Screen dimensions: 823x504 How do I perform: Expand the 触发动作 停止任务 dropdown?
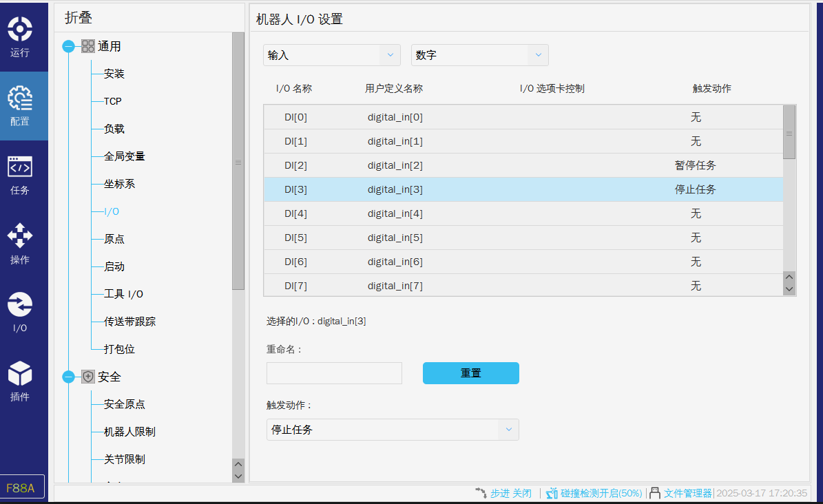392,430
